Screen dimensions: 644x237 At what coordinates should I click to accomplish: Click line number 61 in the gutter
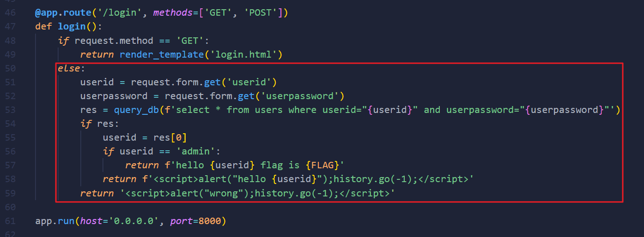point(10,221)
